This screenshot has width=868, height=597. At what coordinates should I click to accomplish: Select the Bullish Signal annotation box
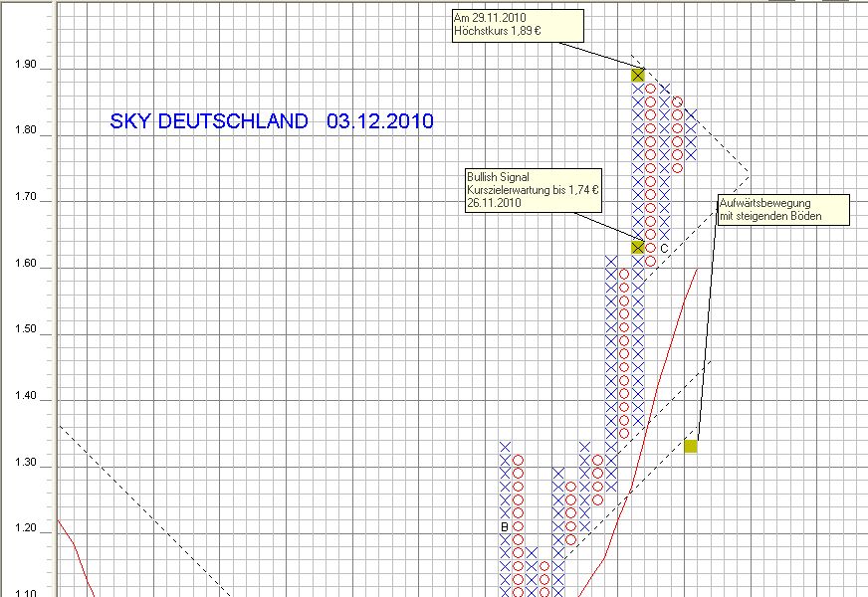(534, 190)
